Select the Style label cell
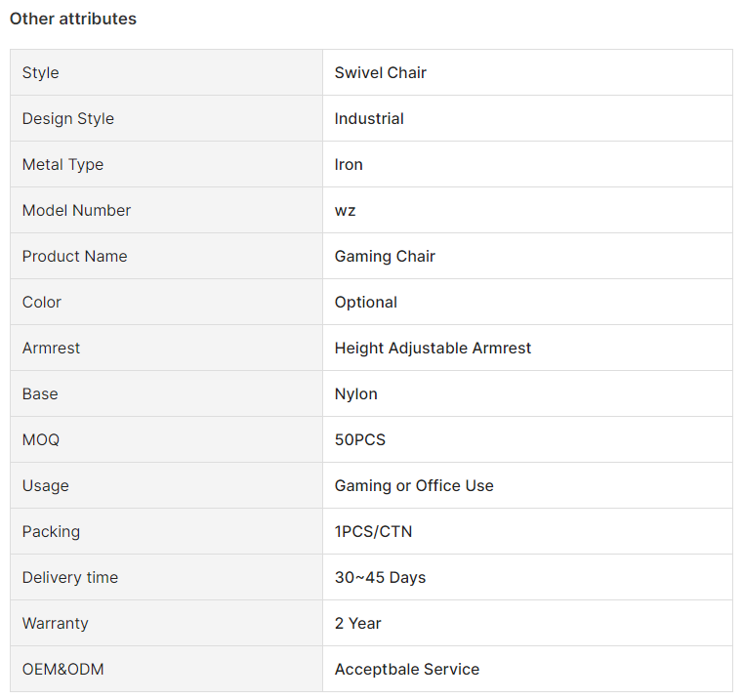743x700 pixels. coord(166,72)
